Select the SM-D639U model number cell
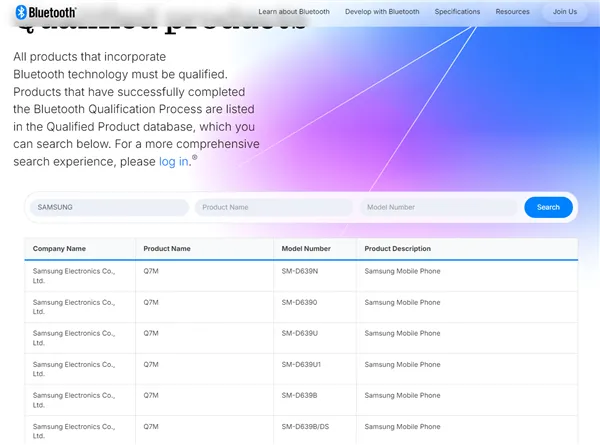The width and height of the screenshot is (600, 445). (x=301, y=333)
